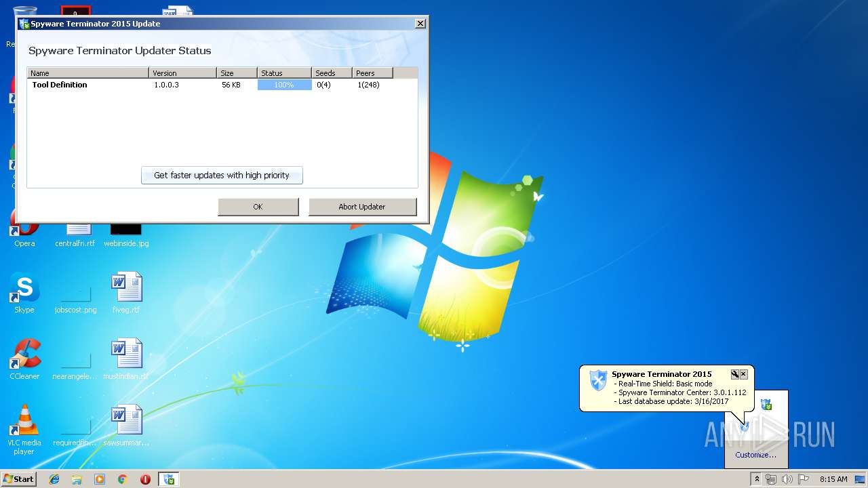Click the Spyware Terminator Updater Status heading

click(120, 51)
